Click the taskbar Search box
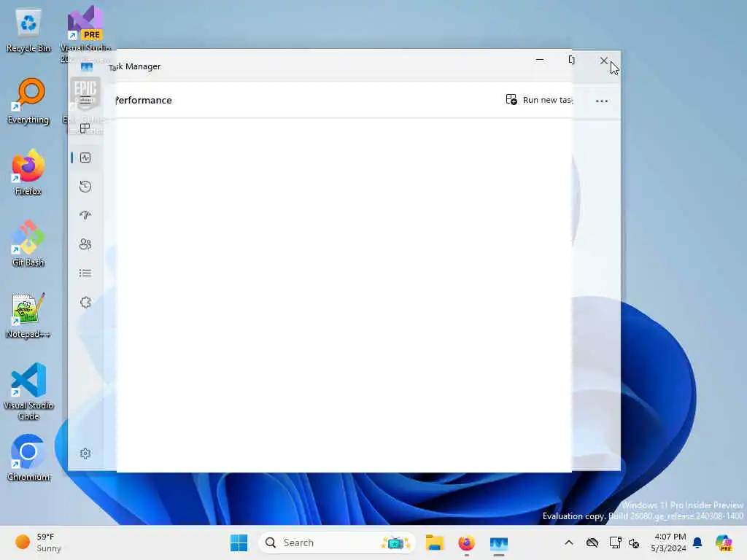This screenshot has width=747, height=560. (337, 542)
